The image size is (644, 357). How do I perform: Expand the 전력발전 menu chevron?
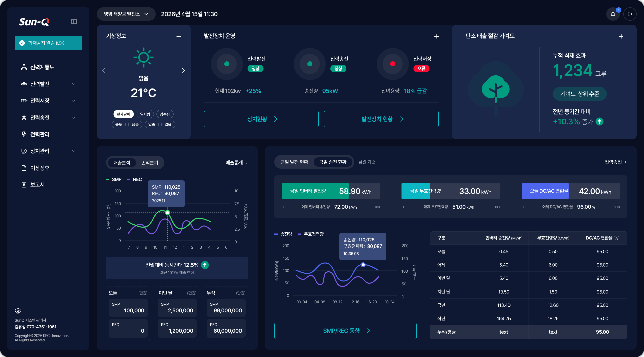[x=74, y=84]
